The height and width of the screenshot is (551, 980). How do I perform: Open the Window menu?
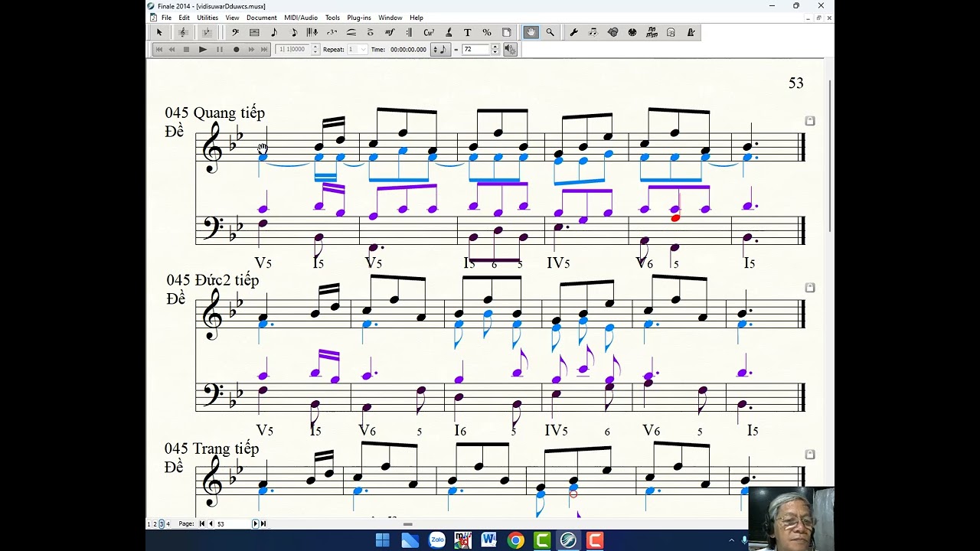(390, 18)
